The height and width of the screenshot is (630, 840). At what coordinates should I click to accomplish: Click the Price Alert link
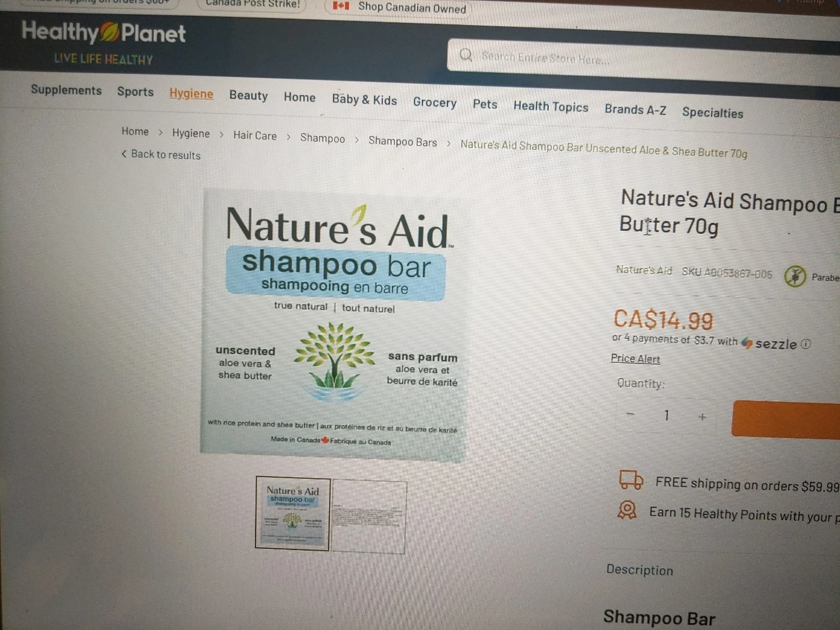635,359
